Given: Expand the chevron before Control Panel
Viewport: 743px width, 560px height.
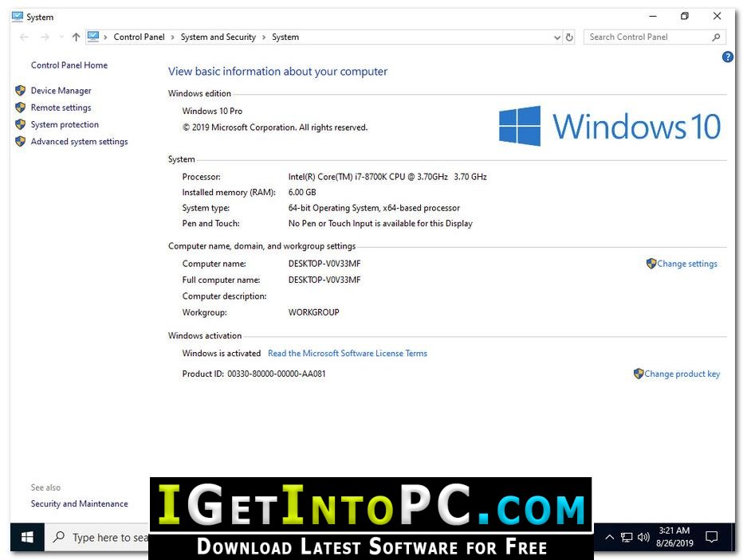Looking at the screenshot, I should (x=105, y=37).
